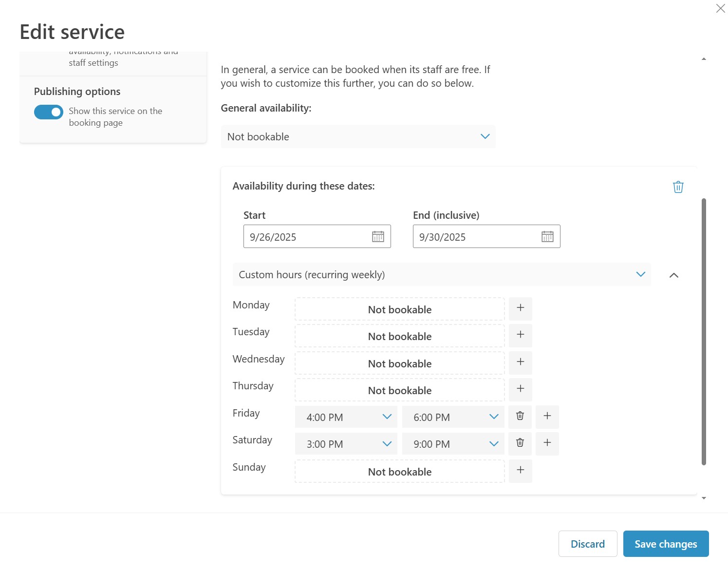Image resolution: width=728 pixels, height=572 pixels.
Task: Collapse the weekly custom hours section
Action: [674, 275]
